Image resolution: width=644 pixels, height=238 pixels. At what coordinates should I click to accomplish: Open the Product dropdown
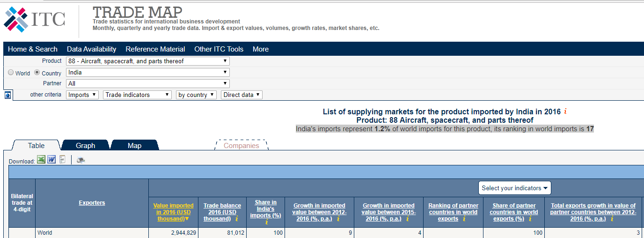[x=148, y=61]
